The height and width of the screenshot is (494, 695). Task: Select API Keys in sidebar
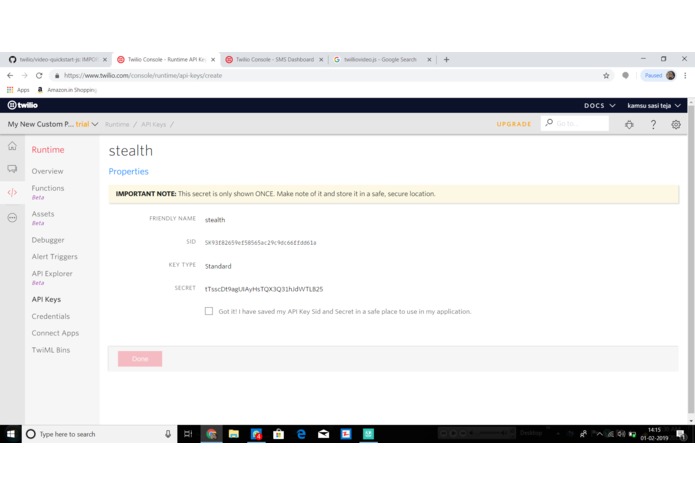(x=46, y=300)
